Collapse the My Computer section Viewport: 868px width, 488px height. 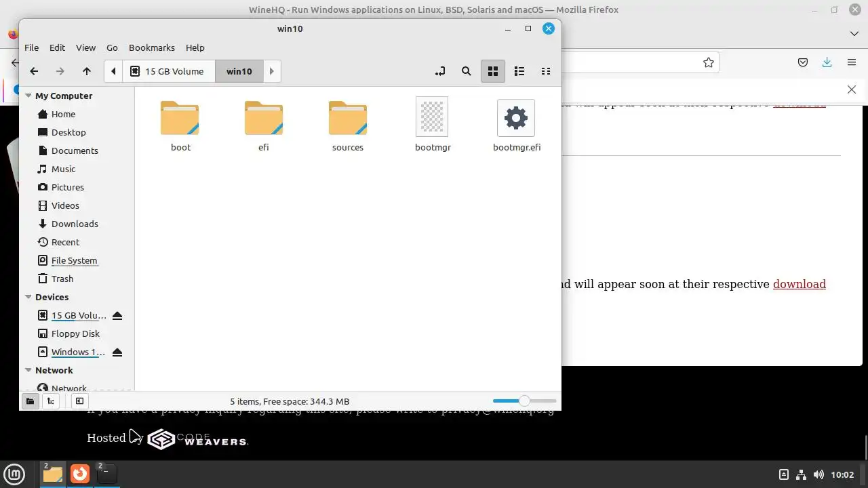[28, 96]
